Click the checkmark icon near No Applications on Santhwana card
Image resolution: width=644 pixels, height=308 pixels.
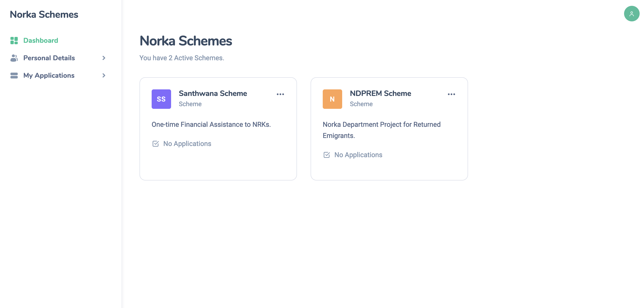click(x=155, y=144)
